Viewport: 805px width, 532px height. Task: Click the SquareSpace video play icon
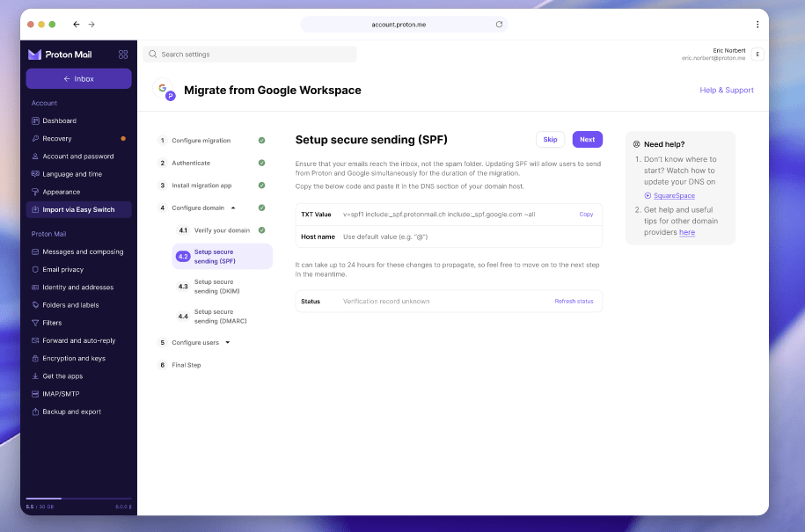tap(648, 195)
